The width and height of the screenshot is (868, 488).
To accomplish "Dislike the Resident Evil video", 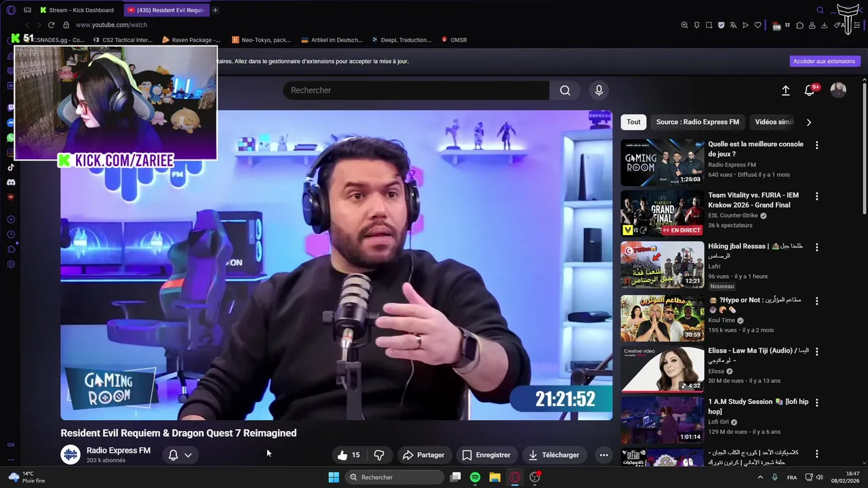I will tap(379, 455).
